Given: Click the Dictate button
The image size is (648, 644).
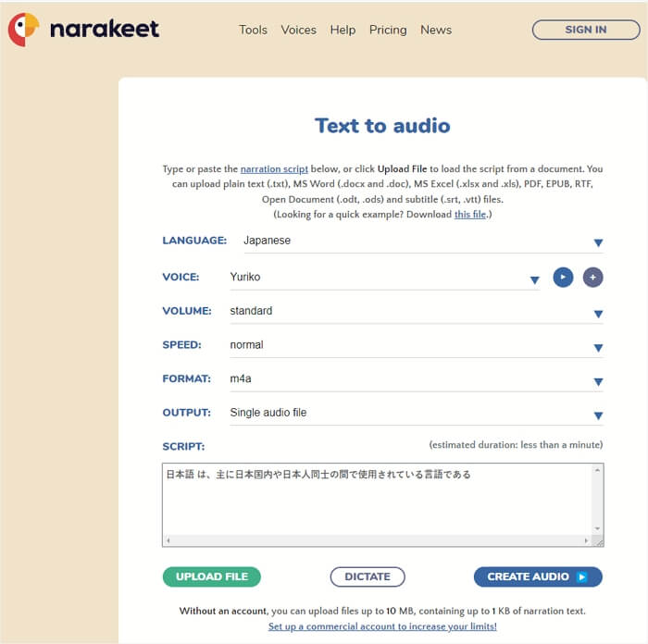Looking at the screenshot, I should pyautogui.click(x=368, y=576).
